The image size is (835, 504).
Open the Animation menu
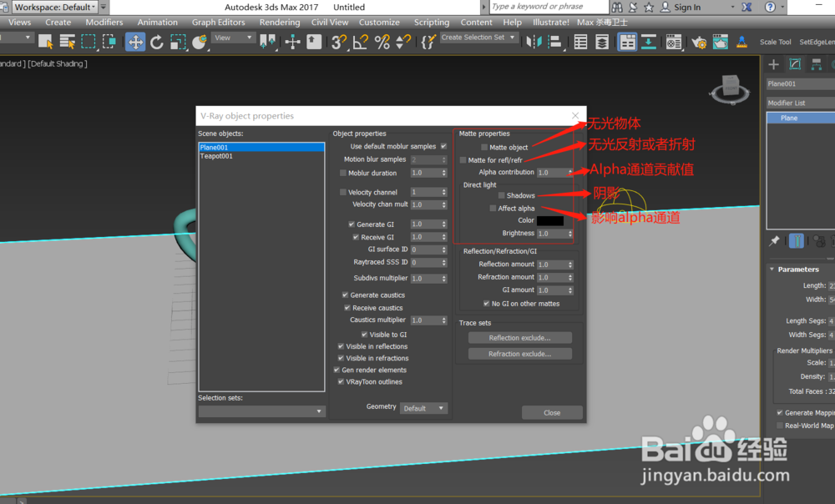coord(157,23)
